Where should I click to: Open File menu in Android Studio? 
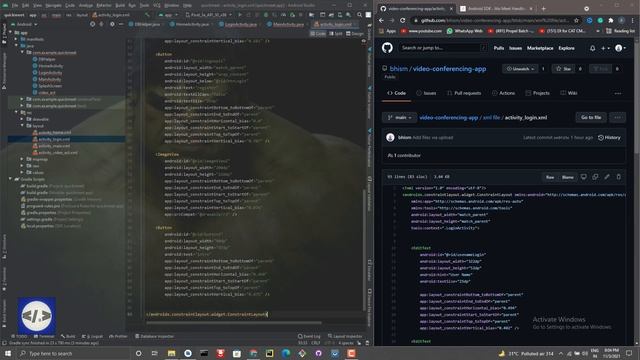point(15,5)
